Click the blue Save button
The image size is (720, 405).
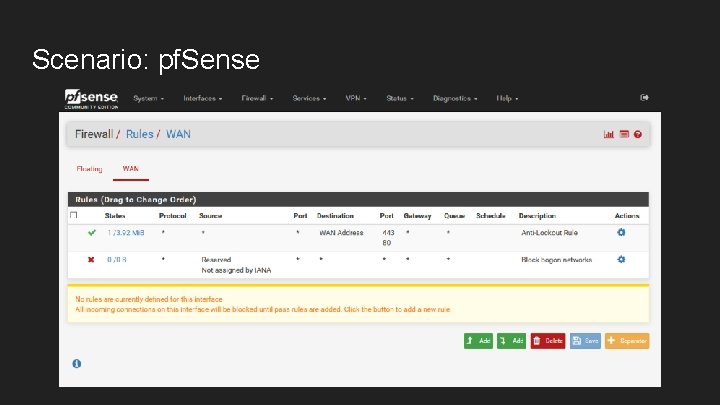(x=585, y=341)
